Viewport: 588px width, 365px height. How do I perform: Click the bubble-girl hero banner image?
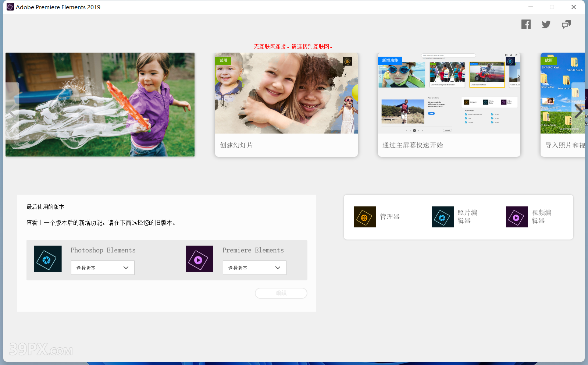[100, 104]
